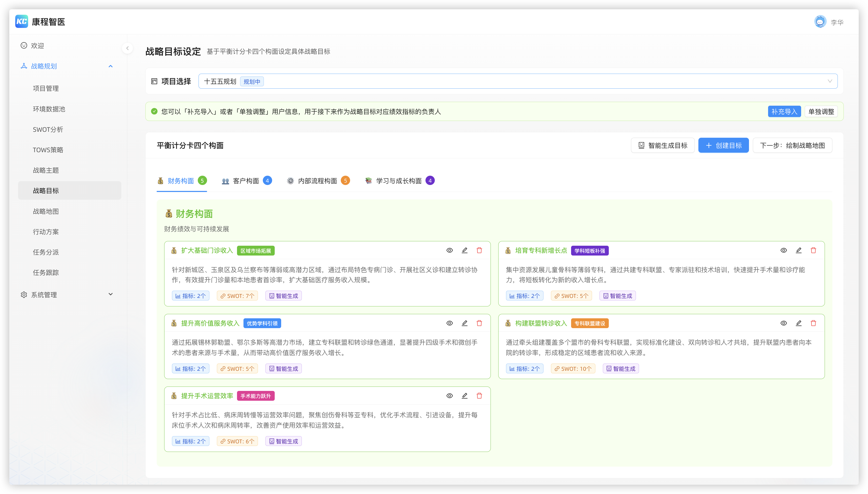
Task: Select 战略目标 in sidebar
Action: tap(70, 191)
